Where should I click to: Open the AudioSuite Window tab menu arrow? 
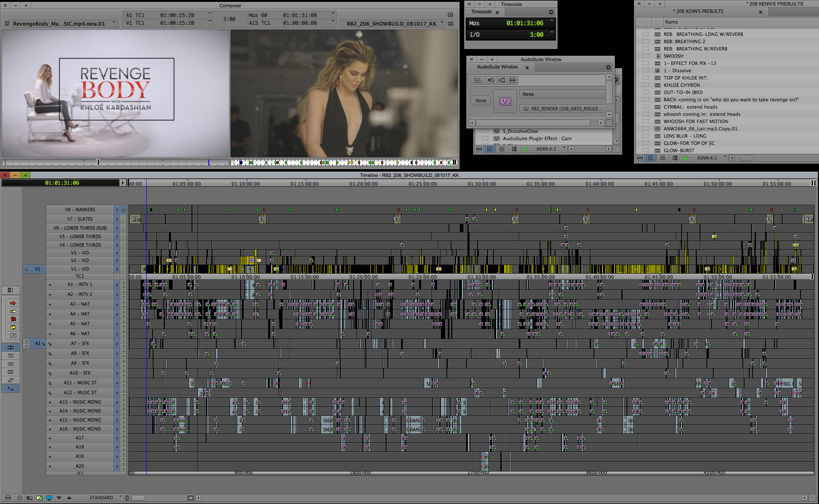(x=608, y=68)
